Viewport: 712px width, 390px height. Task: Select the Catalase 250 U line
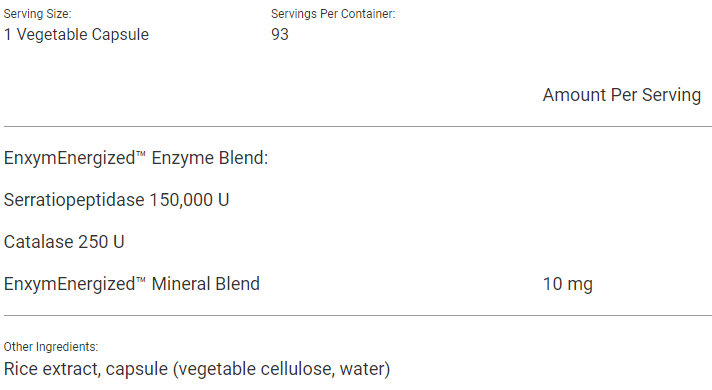click(64, 242)
